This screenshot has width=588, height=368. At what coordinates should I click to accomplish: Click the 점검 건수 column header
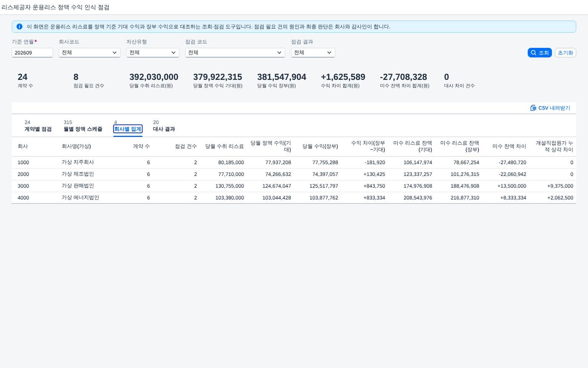(x=186, y=146)
